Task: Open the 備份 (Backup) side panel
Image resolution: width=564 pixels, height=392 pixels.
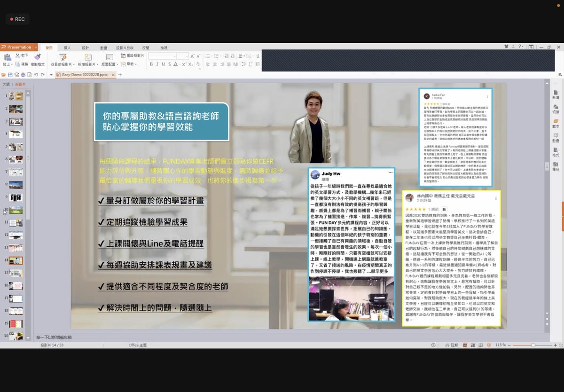Action: (556, 166)
